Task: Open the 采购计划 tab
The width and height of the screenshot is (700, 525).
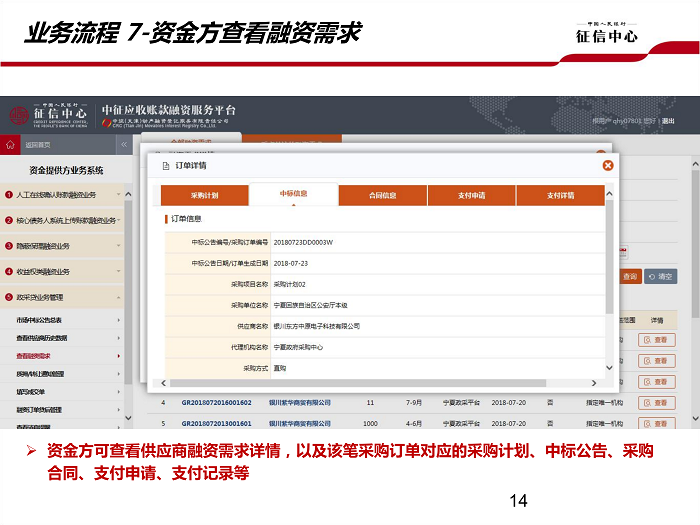Action: pos(204,195)
